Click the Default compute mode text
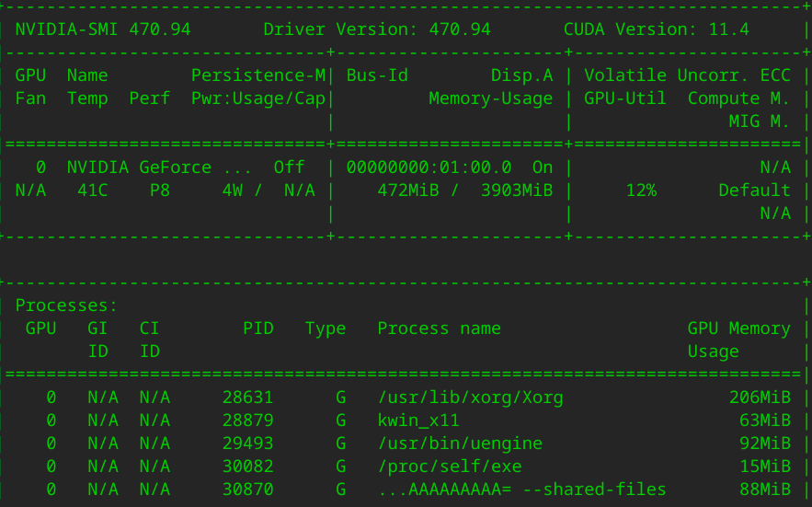This screenshot has width=812, height=507. coord(754,190)
